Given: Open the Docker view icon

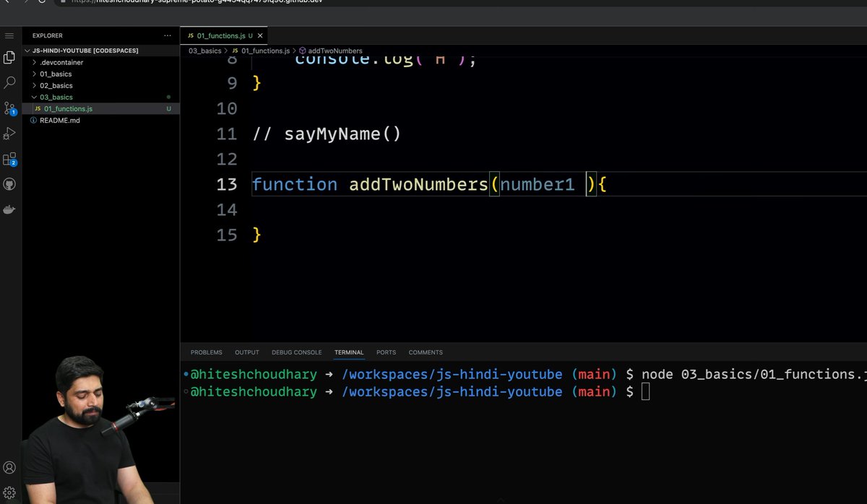Looking at the screenshot, I should coord(9,210).
